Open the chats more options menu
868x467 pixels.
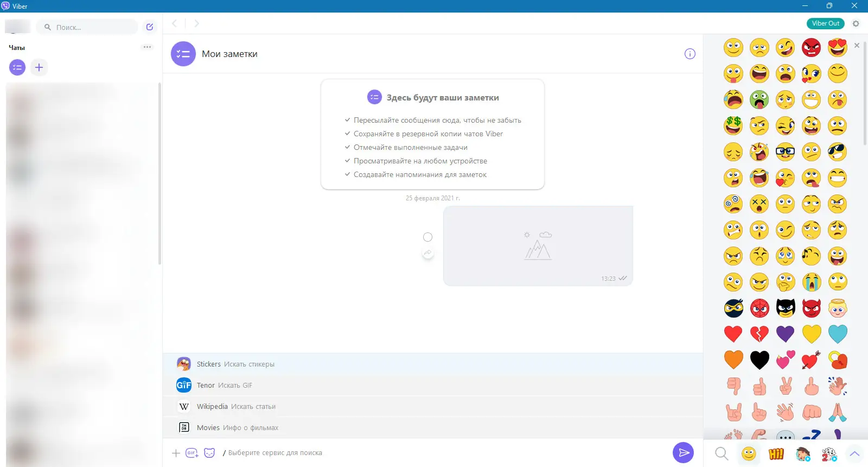pyautogui.click(x=147, y=47)
